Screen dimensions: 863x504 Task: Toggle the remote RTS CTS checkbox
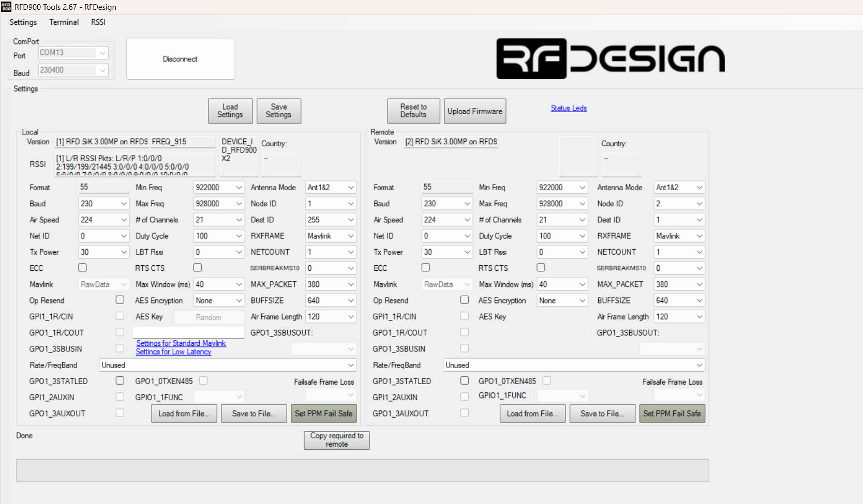pos(541,267)
